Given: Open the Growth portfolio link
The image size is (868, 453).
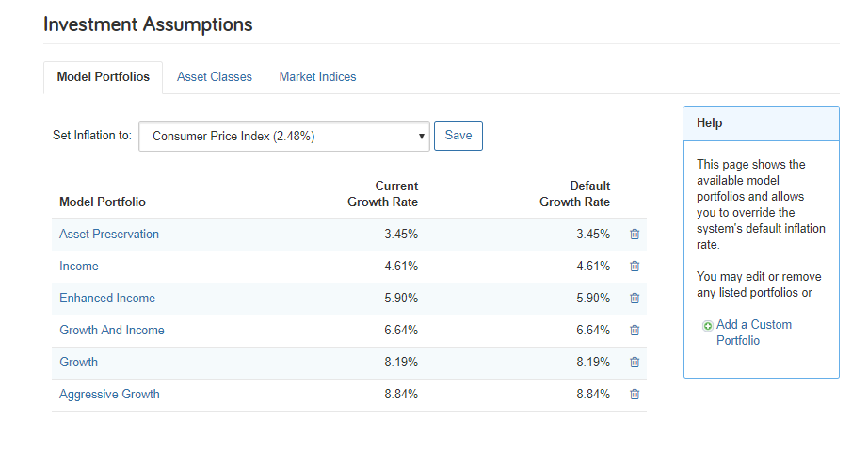Looking at the screenshot, I should 78,363.
